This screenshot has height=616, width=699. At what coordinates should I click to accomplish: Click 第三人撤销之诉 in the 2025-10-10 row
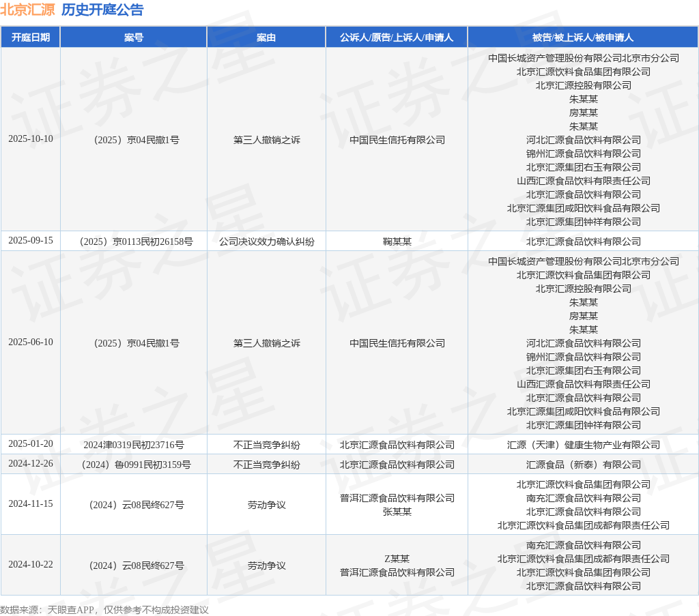click(267, 140)
